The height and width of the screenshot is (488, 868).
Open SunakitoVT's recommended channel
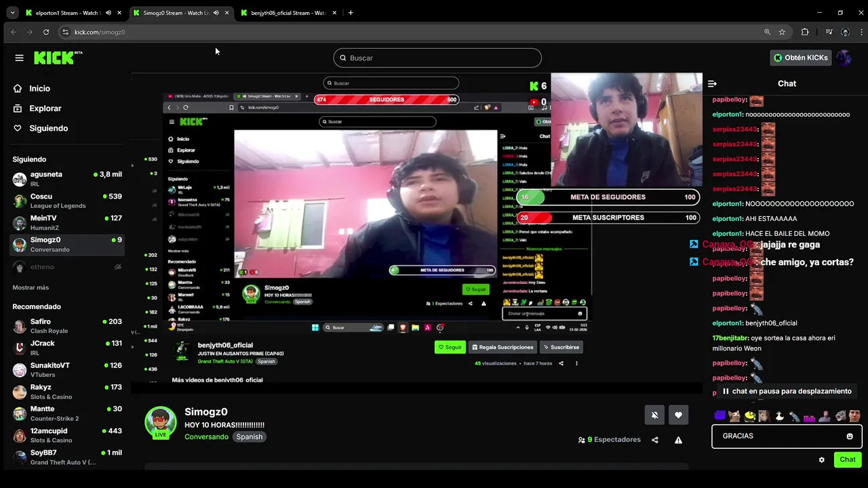point(66,369)
